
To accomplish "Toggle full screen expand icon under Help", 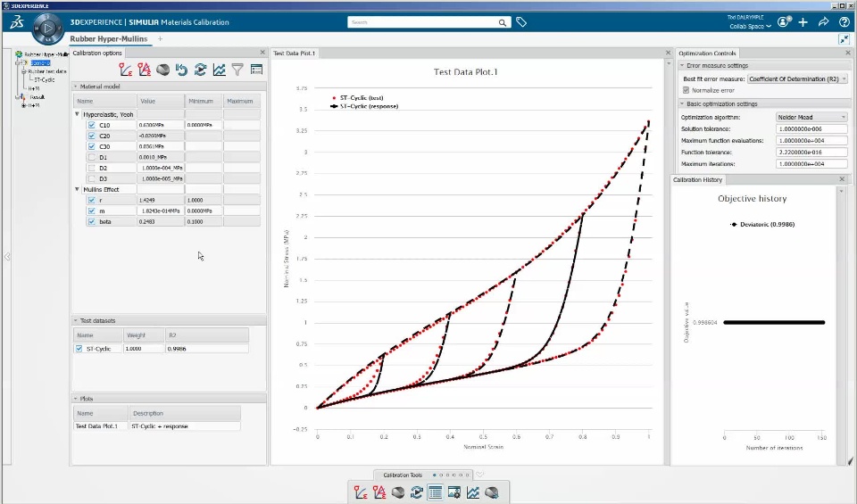I will click(x=845, y=39).
